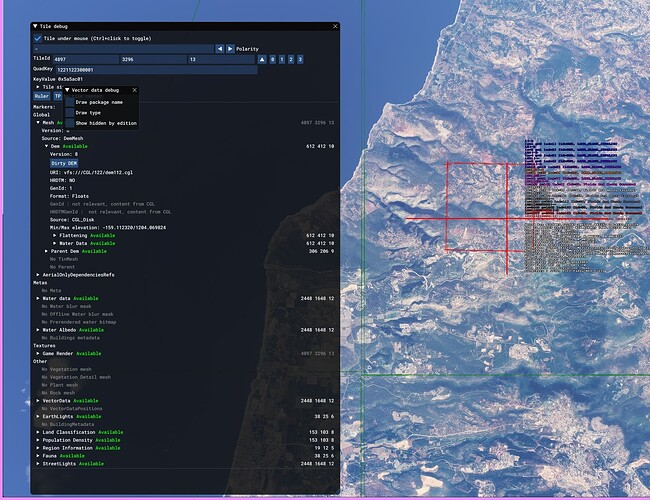Edit the QuadKey input field
Viewport: 650px width, 500px height.
[x=156, y=70]
